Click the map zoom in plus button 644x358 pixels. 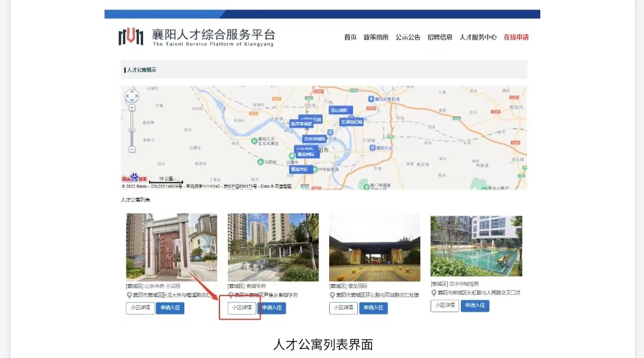coord(132,108)
